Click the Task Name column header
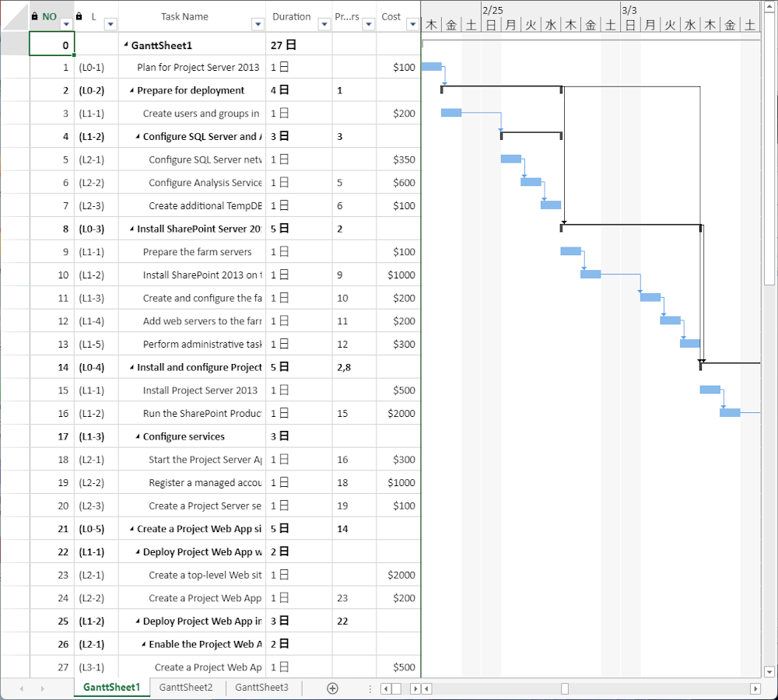This screenshot has height=700, width=778. (192, 16)
